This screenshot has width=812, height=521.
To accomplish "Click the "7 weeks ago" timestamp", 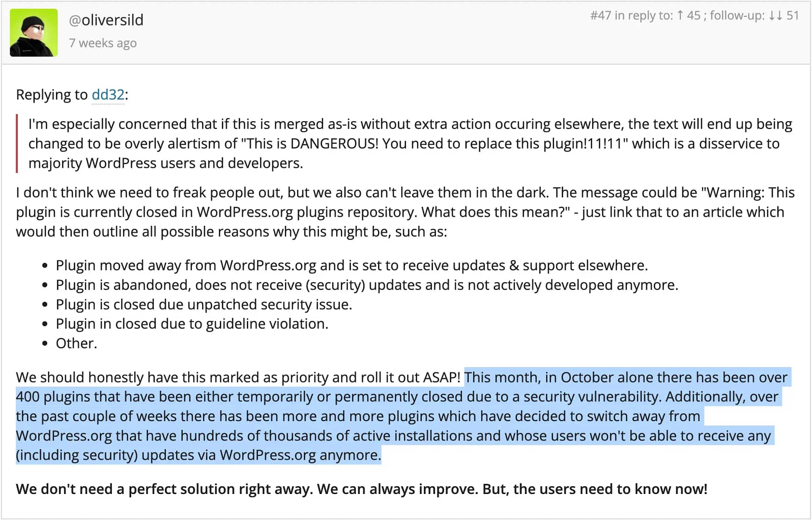I will tap(103, 43).
